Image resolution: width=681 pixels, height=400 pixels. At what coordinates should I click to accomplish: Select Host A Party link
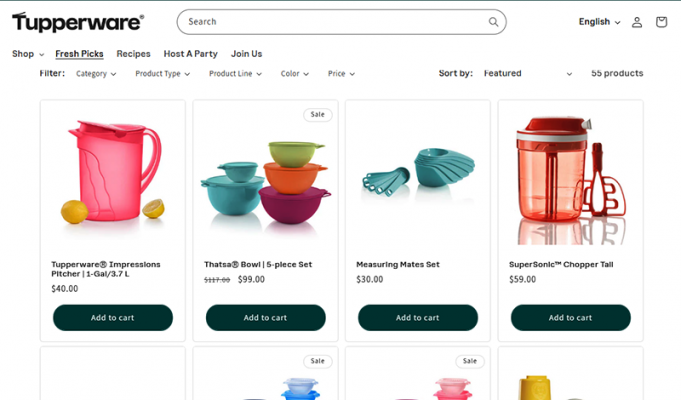pos(190,54)
